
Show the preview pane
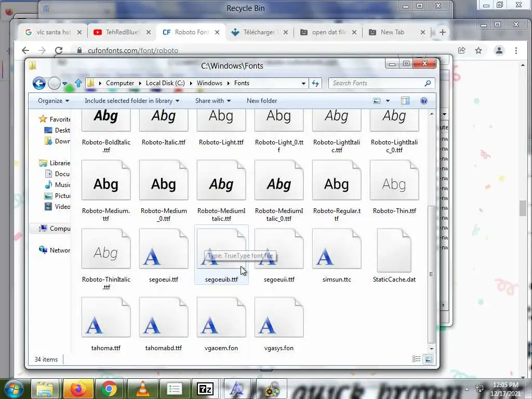click(405, 101)
